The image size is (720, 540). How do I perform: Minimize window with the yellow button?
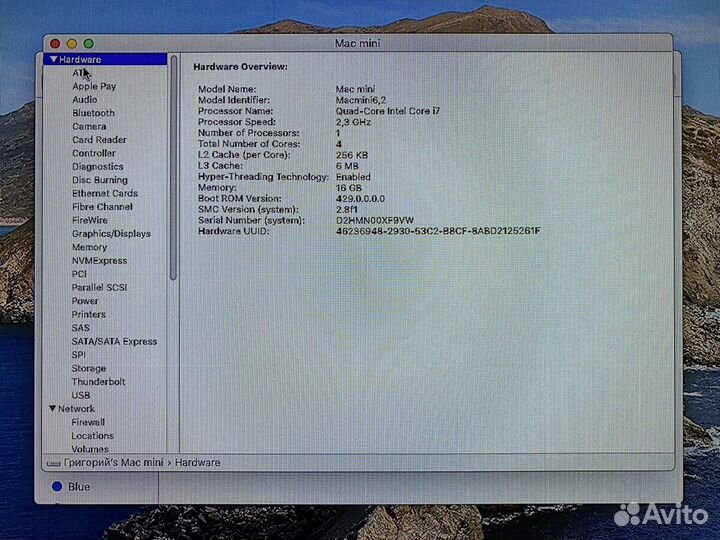72,44
